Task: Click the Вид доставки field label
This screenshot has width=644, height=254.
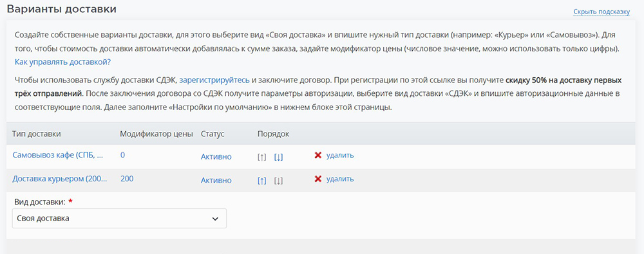Action: (x=40, y=201)
